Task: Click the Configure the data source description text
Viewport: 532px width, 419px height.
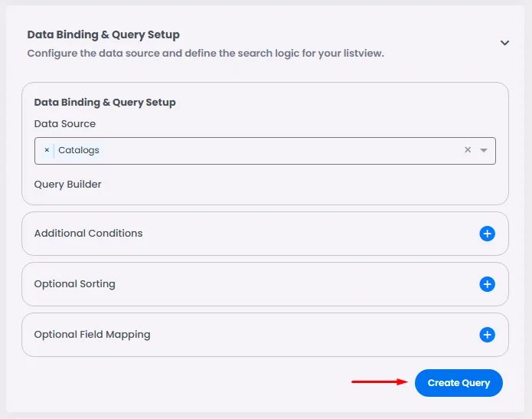Action: pyautogui.click(x=205, y=54)
